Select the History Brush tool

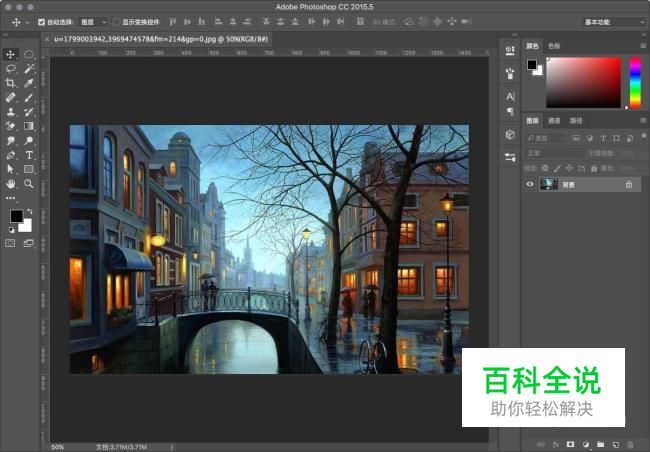29,112
